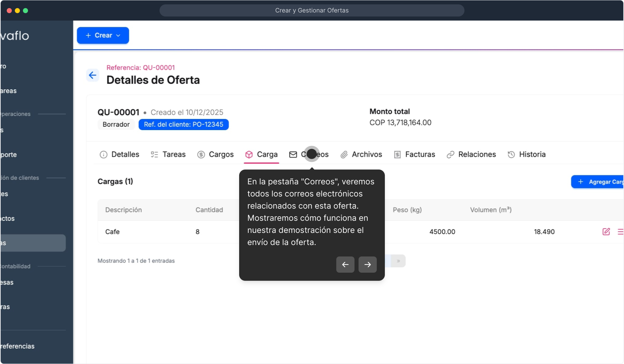Click the previous arrow in the tooltip
Viewport: 624px width, 364px height.
[345, 265]
